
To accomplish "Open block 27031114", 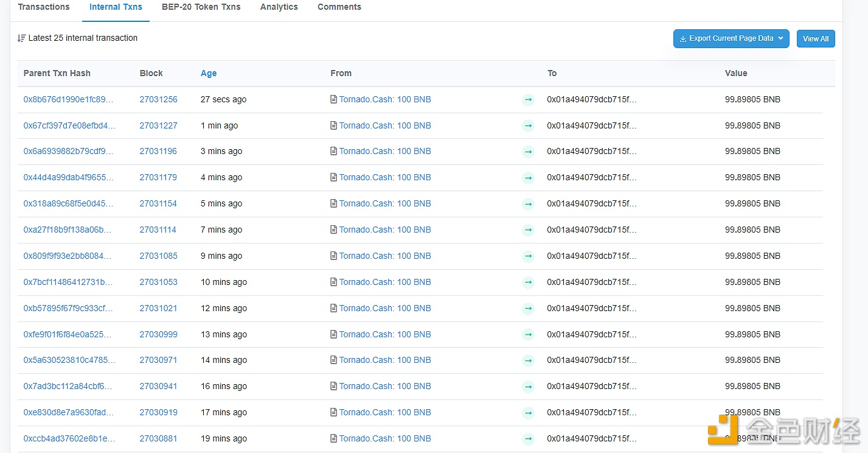I will 158,230.
